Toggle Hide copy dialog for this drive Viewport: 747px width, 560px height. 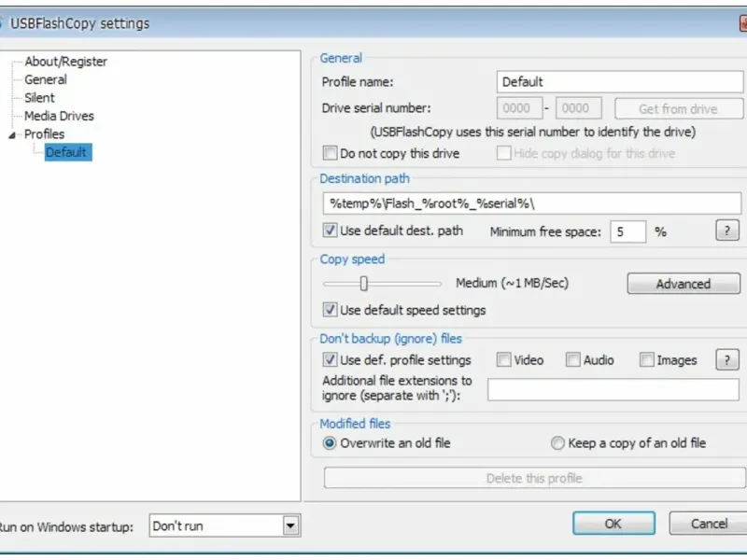[x=503, y=153]
